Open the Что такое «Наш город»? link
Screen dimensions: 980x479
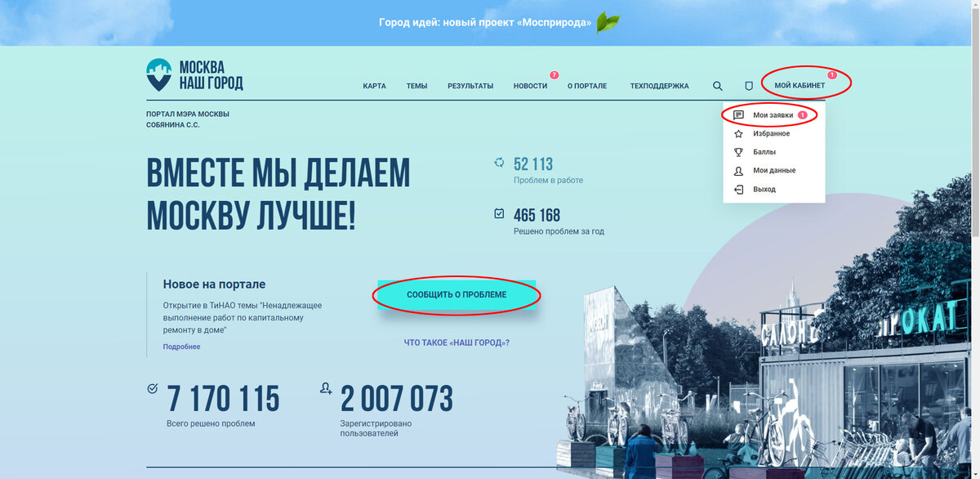pos(457,342)
